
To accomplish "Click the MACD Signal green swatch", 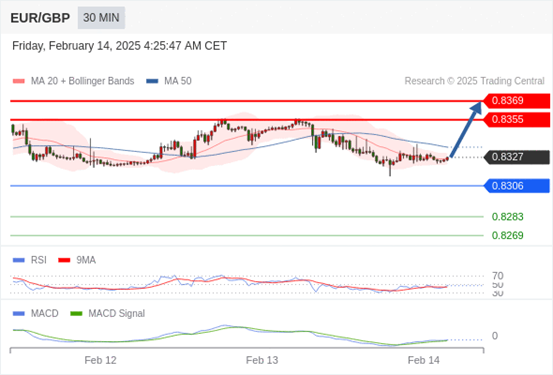I will point(76,314).
